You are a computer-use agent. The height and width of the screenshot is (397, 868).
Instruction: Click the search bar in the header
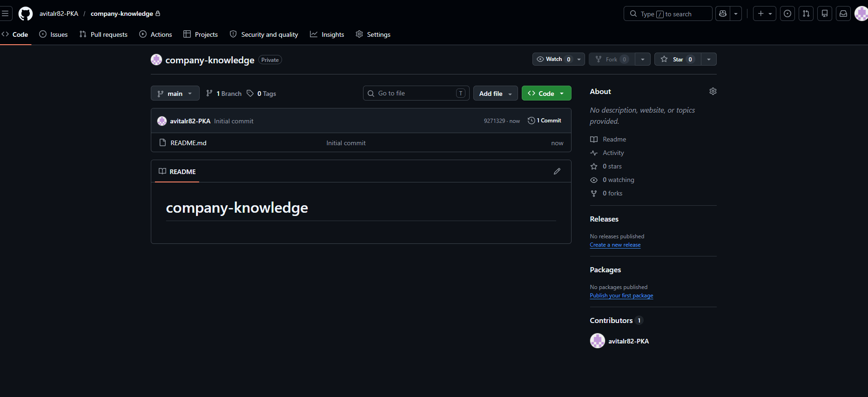pos(668,14)
